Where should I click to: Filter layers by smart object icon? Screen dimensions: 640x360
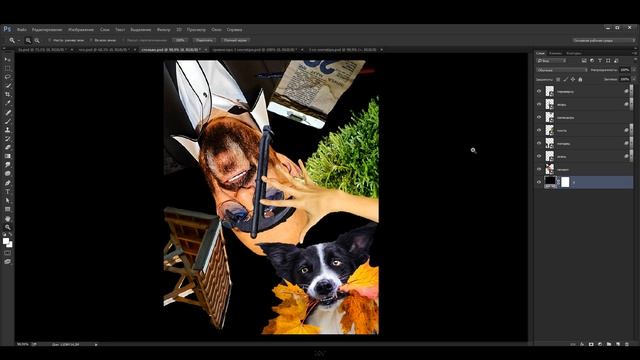[x=616, y=60]
